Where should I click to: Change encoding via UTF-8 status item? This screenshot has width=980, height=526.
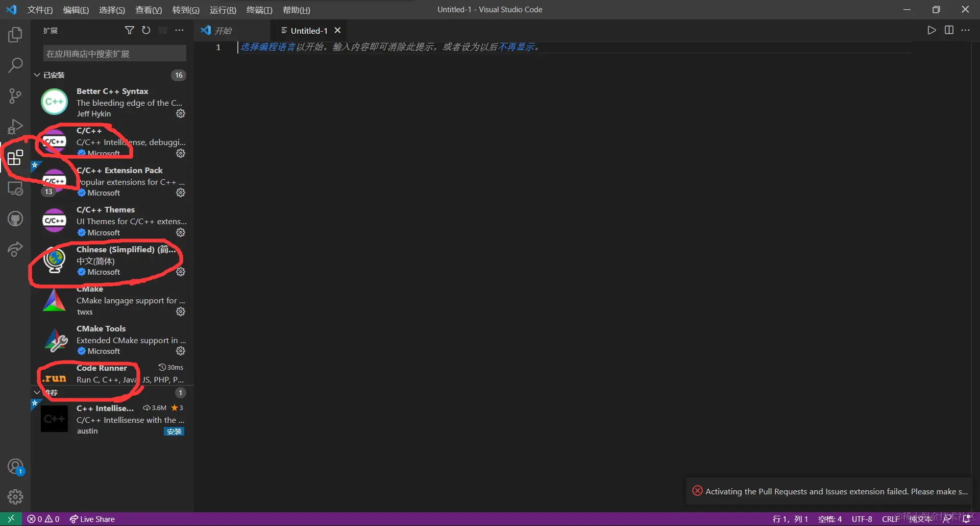(x=862, y=519)
